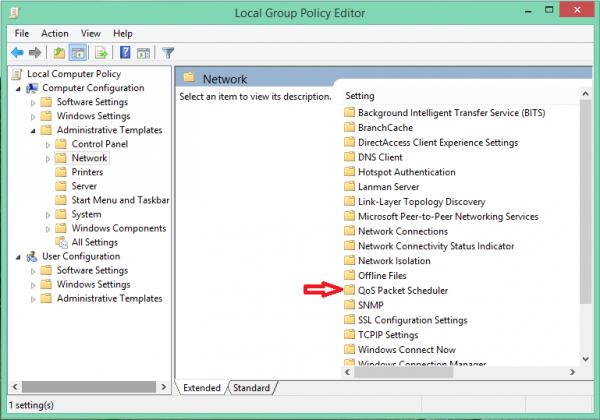Collapse Administrative Templates under Computer Configuration

point(33,131)
